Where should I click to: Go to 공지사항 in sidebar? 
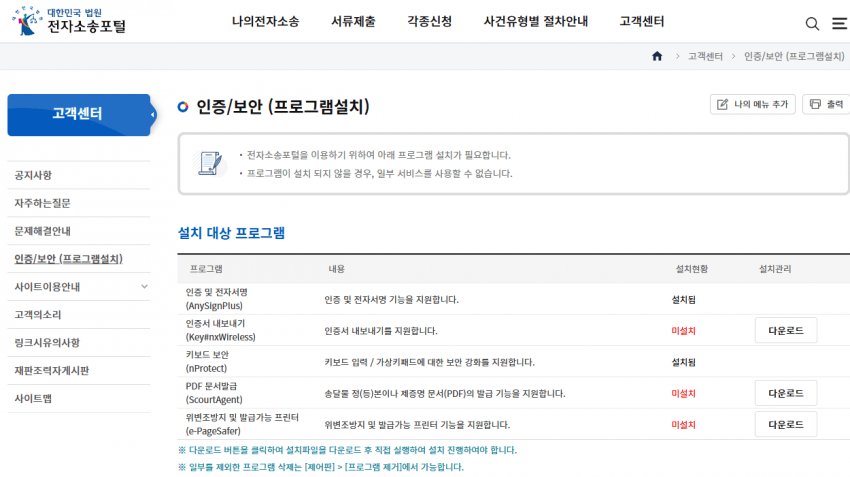coord(33,175)
